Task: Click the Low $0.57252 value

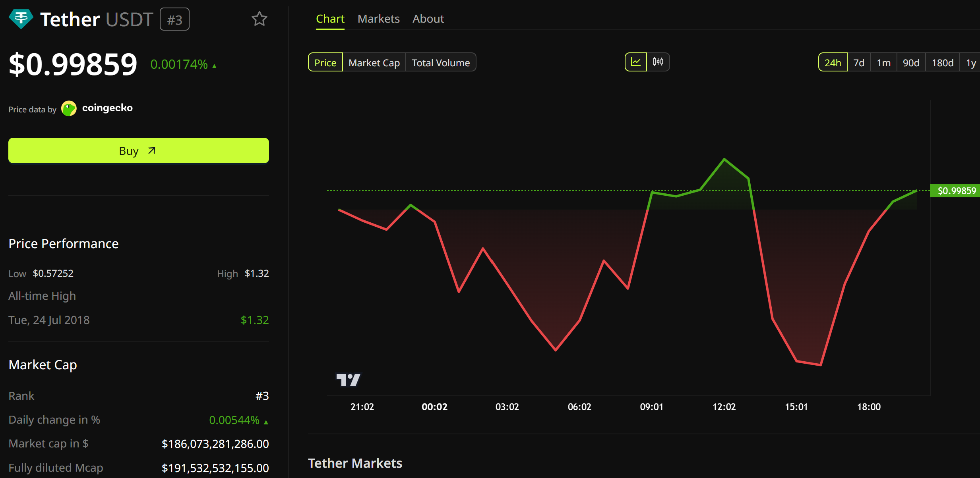Action: (53, 273)
